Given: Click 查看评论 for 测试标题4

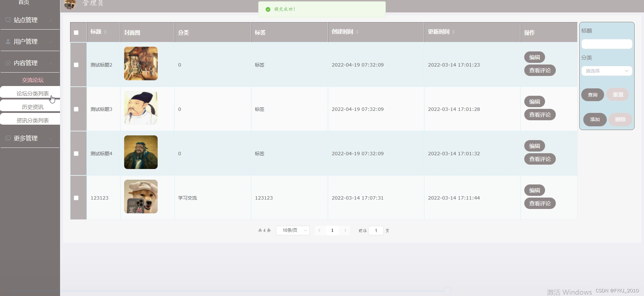Looking at the screenshot, I should 540,159.
